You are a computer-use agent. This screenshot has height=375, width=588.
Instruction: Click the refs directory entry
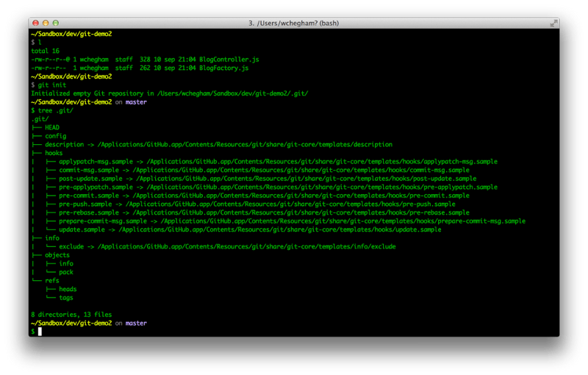(51, 281)
